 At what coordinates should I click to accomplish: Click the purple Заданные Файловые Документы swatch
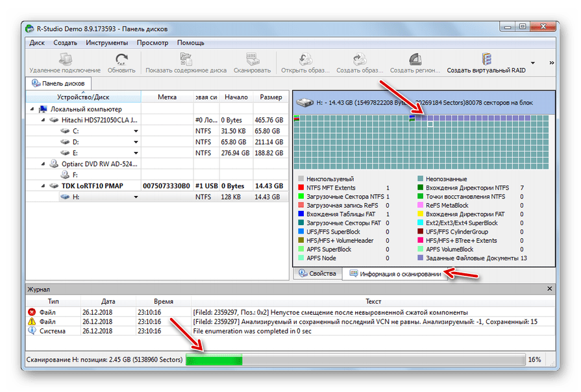click(x=420, y=258)
